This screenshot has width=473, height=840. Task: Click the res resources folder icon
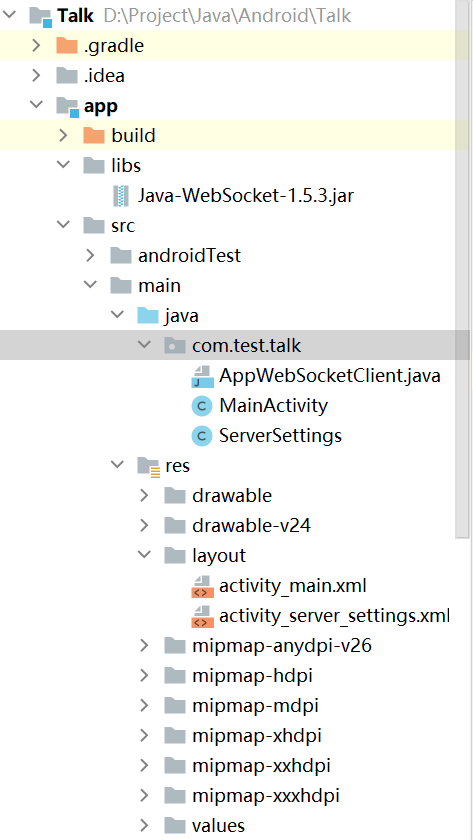tap(148, 466)
